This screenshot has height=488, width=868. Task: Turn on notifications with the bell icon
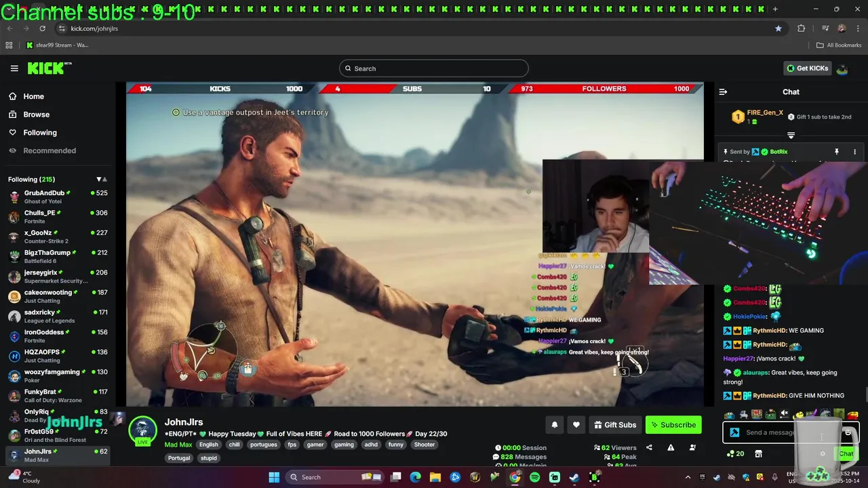pyautogui.click(x=554, y=425)
